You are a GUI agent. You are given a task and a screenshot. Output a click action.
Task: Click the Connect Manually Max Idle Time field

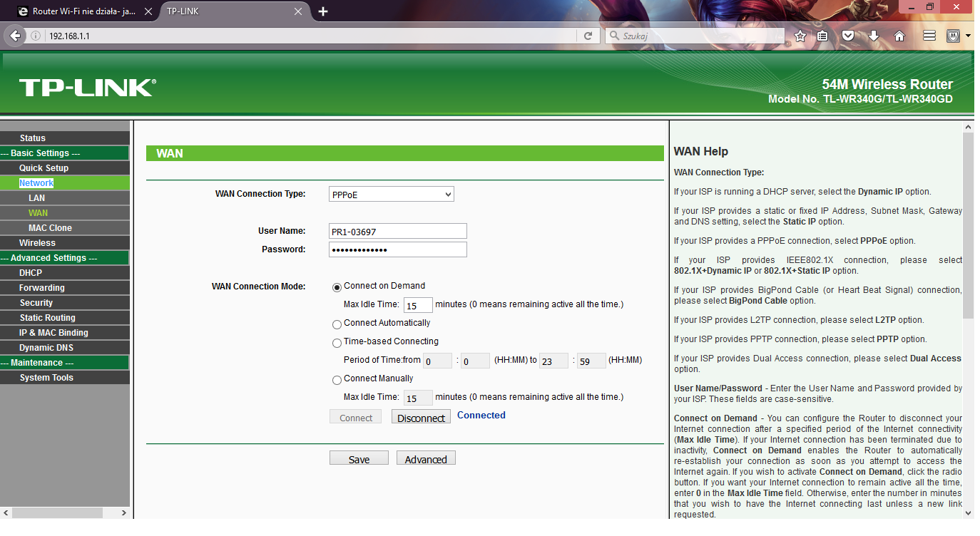click(x=418, y=398)
